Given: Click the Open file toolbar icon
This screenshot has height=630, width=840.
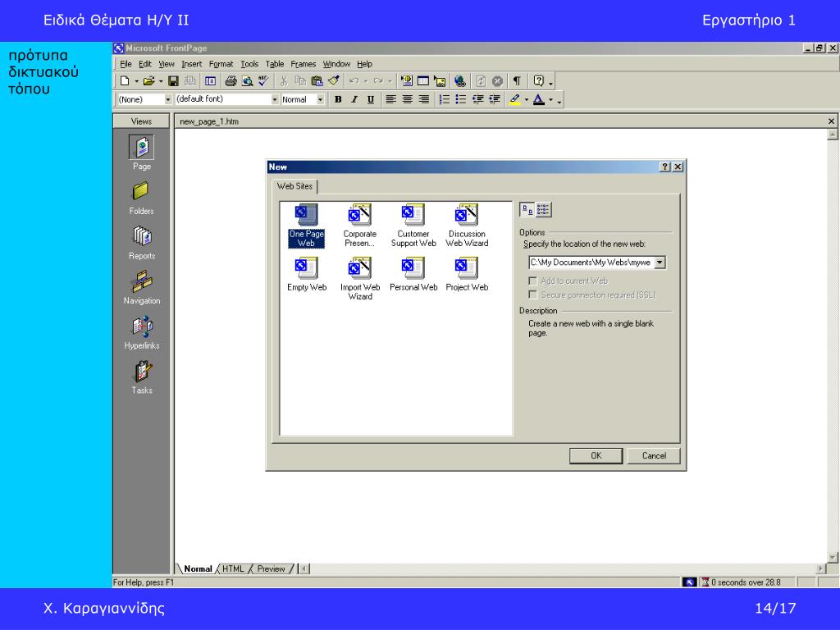Looking at the screenshot, I should (148, 81).
